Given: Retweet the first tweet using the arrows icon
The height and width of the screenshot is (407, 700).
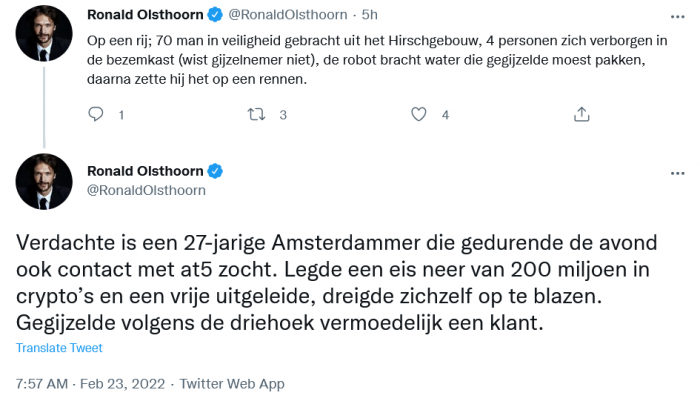Looking at the screenshot, I should pos(256,115).
